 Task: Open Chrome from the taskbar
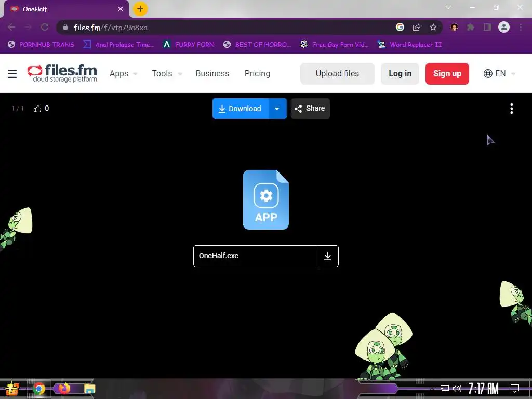pos(38,389)
